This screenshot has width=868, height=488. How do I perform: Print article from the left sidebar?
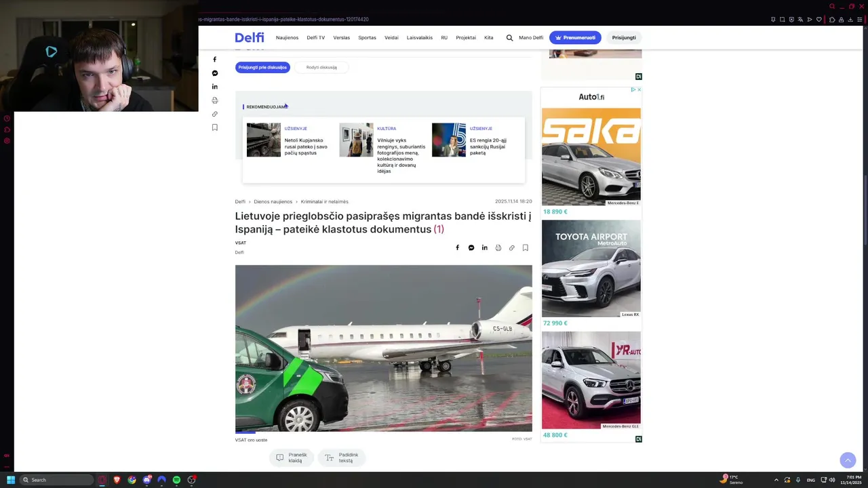tap(215, 100)
